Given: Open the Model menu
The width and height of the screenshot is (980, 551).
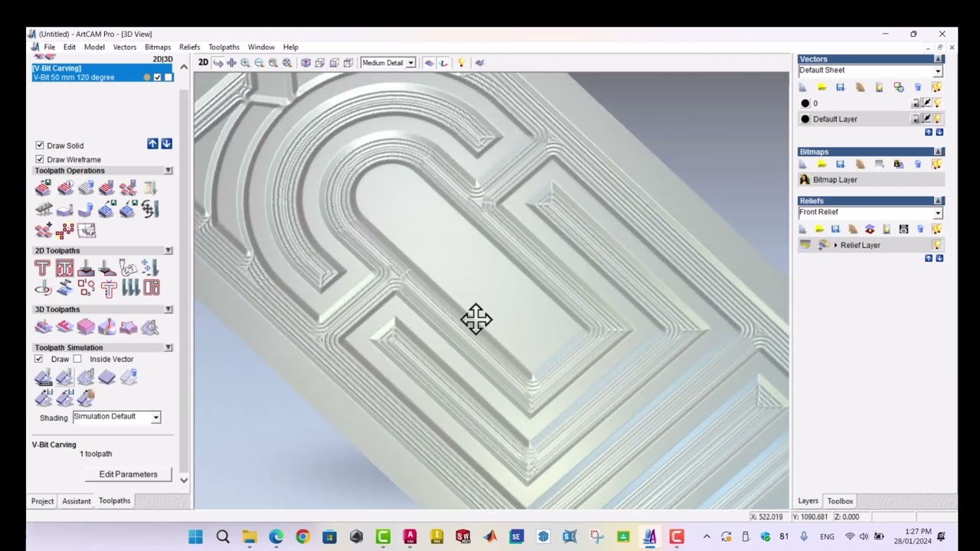Looking at the screenshot, I should 94,47.
